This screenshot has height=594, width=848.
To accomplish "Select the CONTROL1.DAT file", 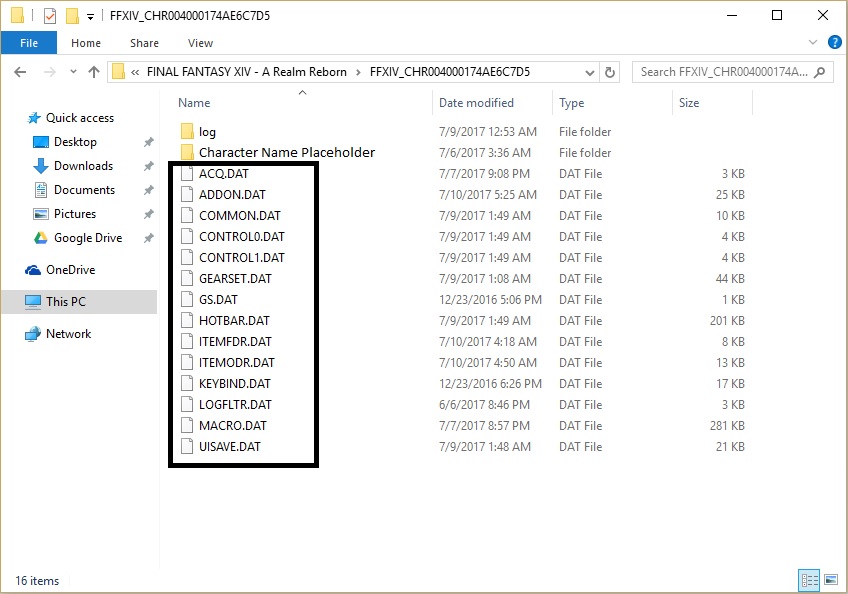I will [242, 258].
